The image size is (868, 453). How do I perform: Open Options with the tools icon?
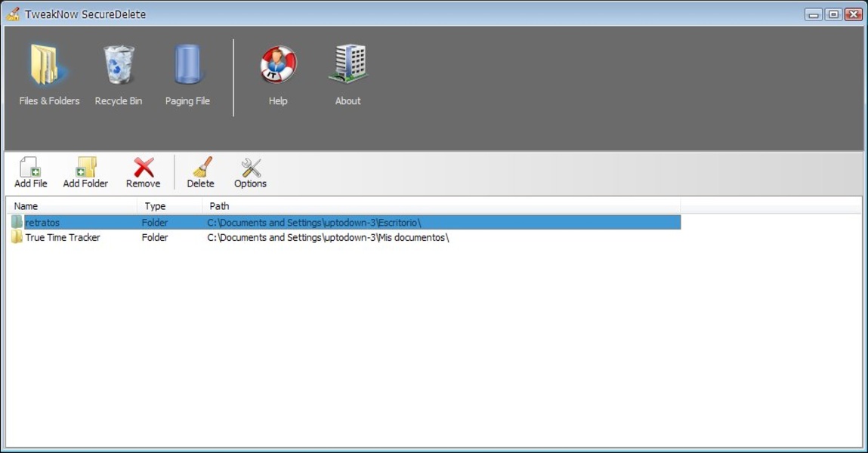point(250,173)
